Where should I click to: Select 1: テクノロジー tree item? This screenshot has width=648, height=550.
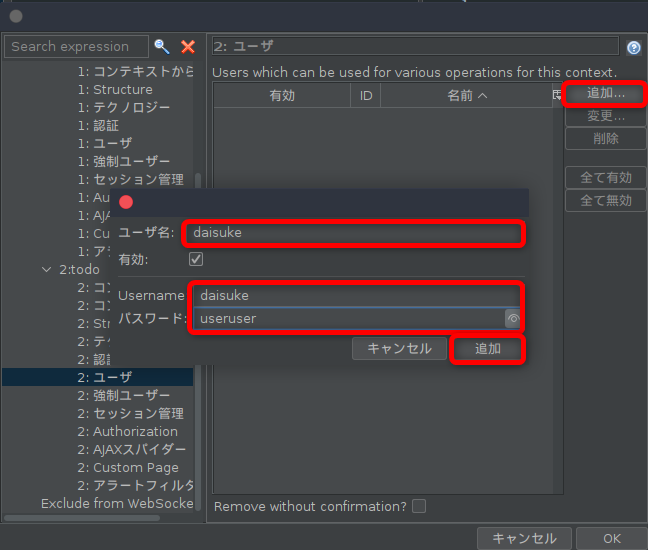(124, 107)
